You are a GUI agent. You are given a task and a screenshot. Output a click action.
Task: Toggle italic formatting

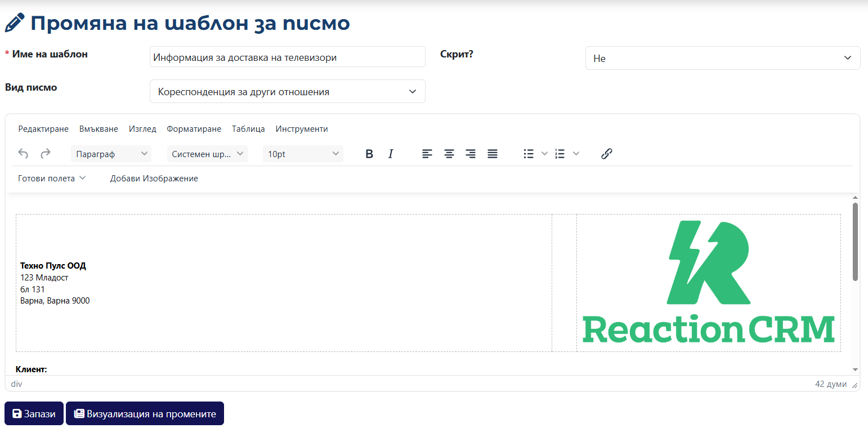point(391,154)
